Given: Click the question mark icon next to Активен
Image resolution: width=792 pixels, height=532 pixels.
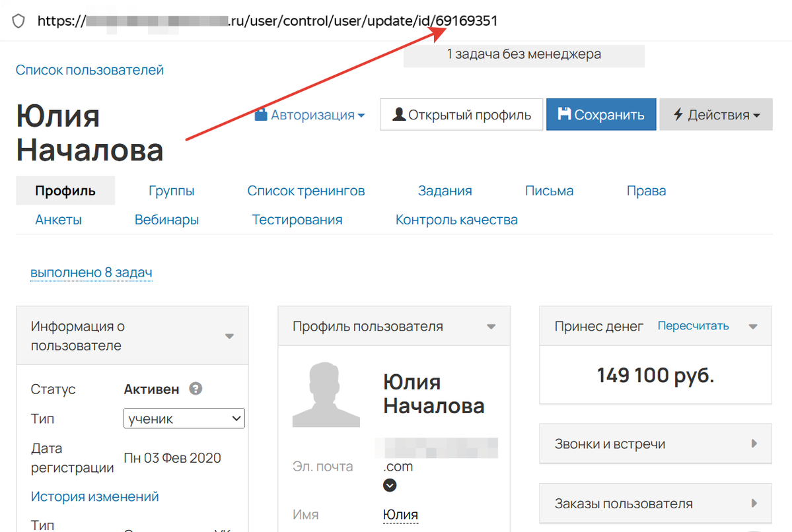Looking at the screenshot, I should coord(195,389).
